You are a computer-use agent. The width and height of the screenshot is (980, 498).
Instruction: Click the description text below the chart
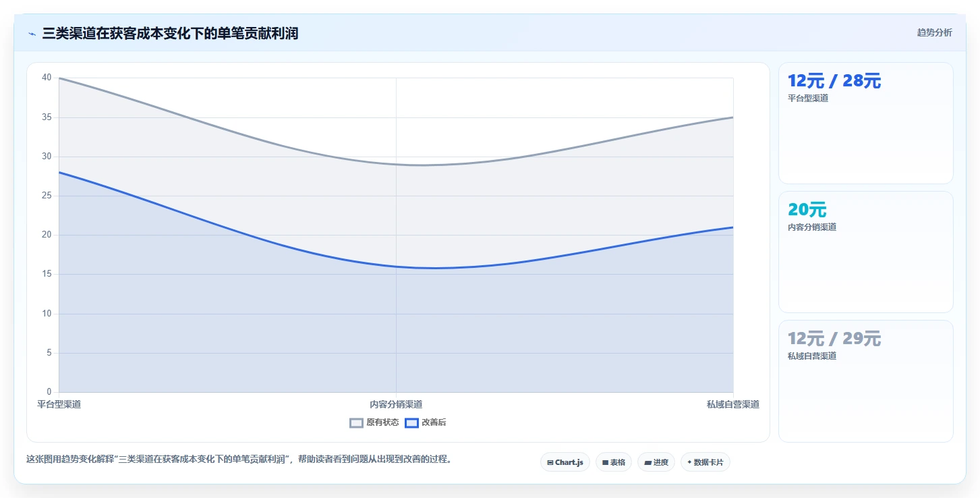(x=239, y=460)
